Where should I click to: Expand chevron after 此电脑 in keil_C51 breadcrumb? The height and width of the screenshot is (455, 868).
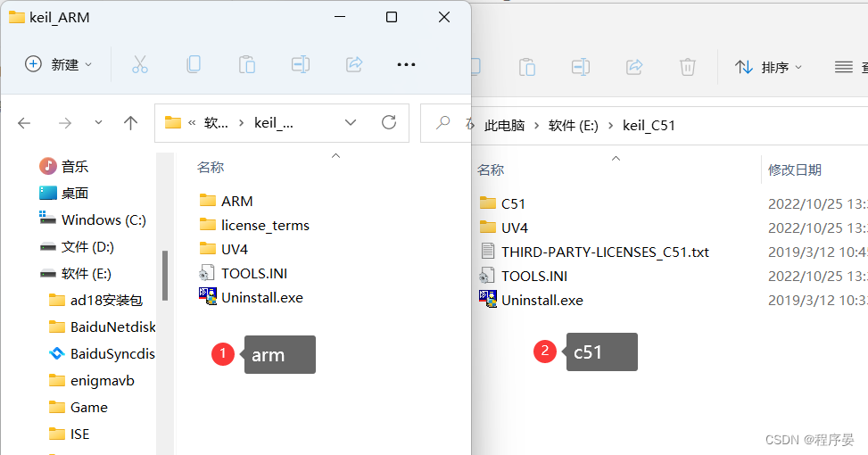(x=536, y=126)
